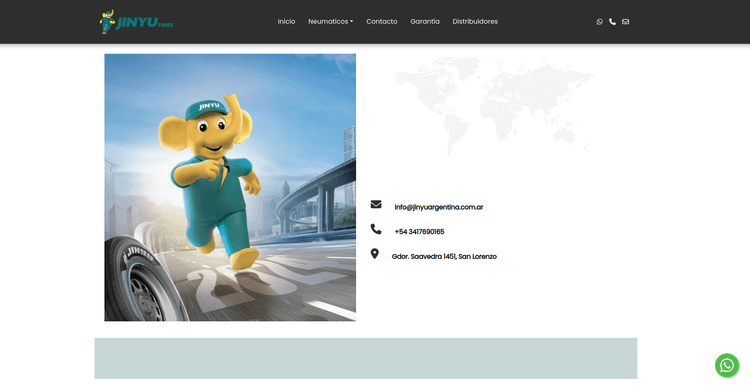The width and height of the screenshot is (750, 387).
Task: Click the envelope icon beside the email address
Action: point(376,204)
